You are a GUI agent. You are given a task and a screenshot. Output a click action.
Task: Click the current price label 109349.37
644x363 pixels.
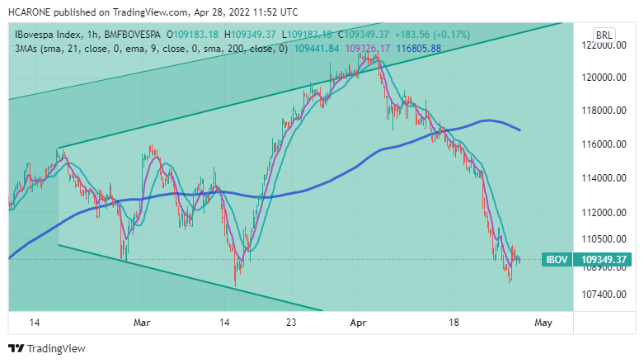pos(604,260)
